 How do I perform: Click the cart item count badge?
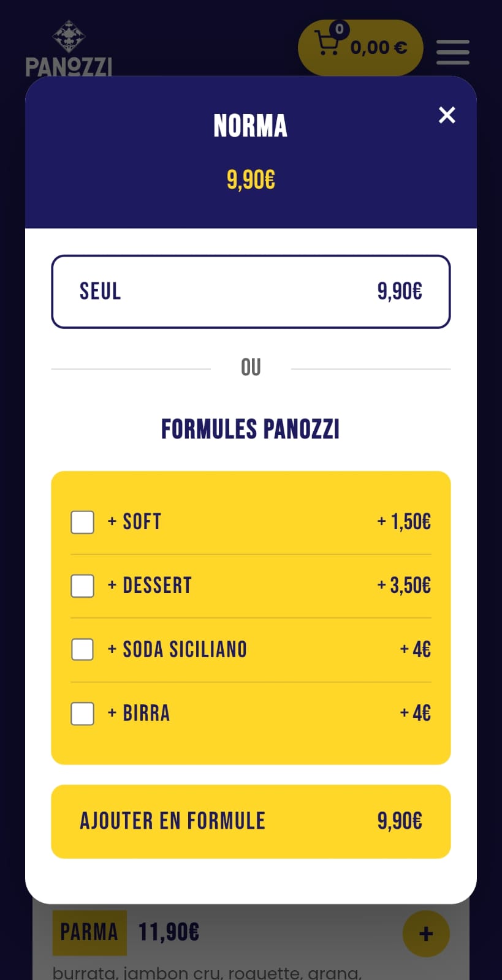(339, 29)
